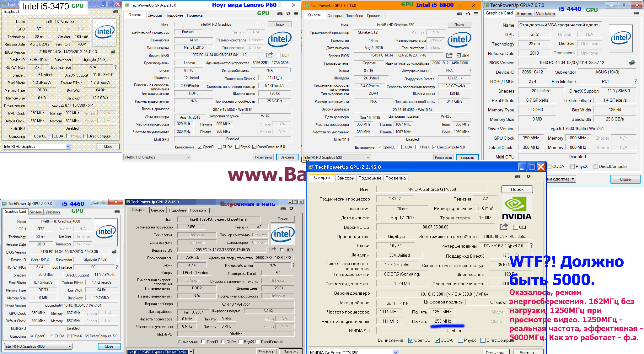The height and width of the screenshot is (354, 644).
Task: Switch to Validation tab in the i5-4440 window
Action: pyautogui.click(x=545, y=13)
